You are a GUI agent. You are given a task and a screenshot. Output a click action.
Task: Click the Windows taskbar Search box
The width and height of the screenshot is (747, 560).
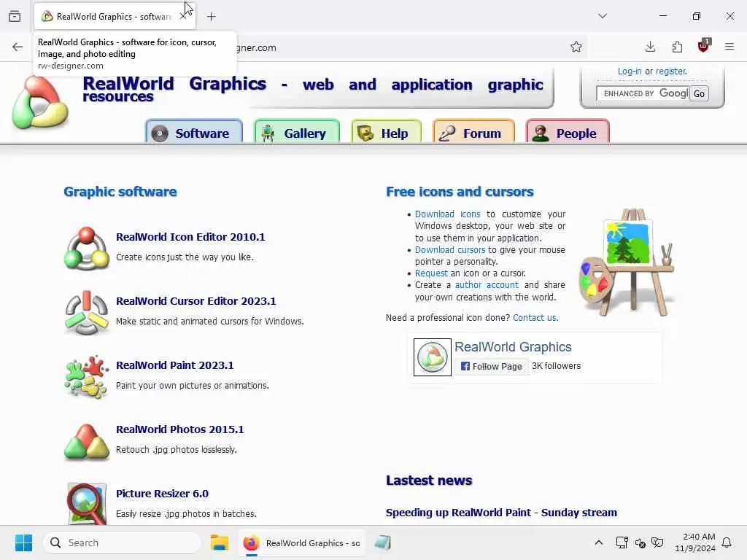click(x=122, y=542)
